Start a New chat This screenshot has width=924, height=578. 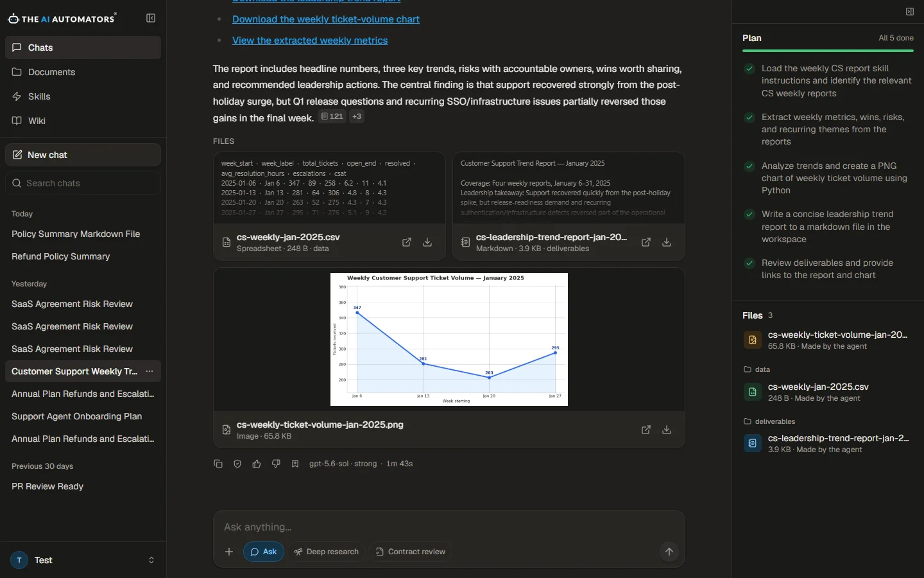tap(83, 155)
